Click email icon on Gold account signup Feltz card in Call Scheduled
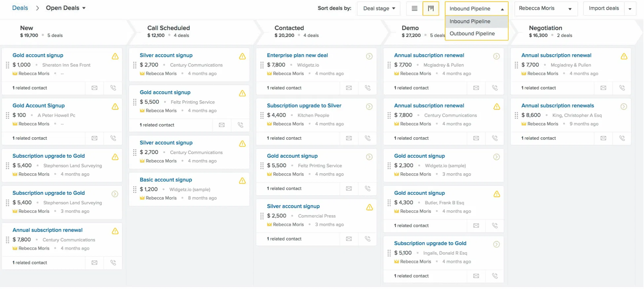This screenshot has width=644, height=289. tap(222, 125)
